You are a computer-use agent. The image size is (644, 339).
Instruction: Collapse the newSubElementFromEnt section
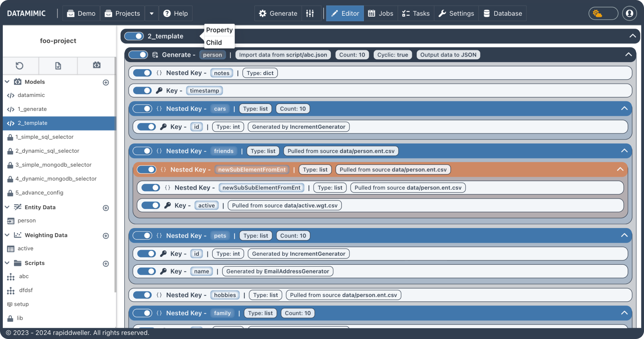620,169
